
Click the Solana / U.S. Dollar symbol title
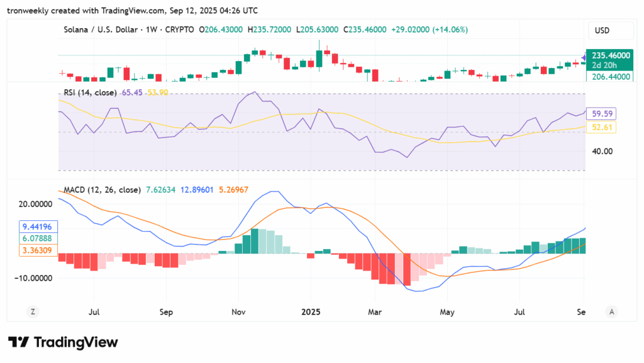pos(101,30)
